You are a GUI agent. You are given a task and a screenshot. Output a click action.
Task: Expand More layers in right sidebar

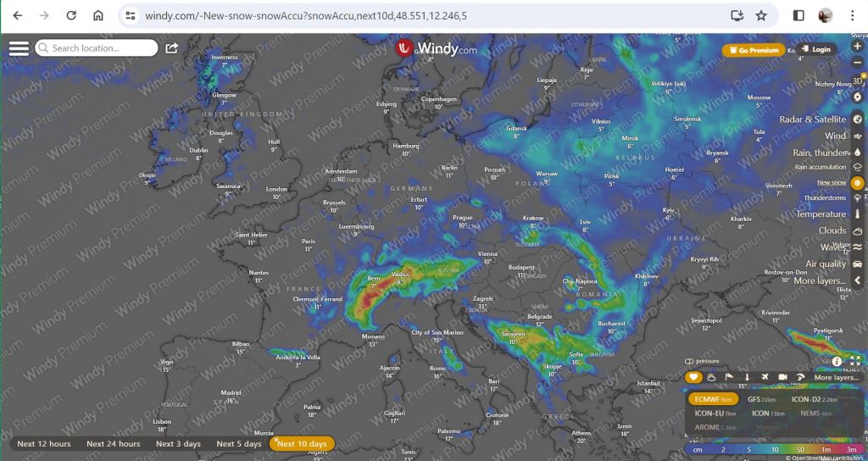818,280
